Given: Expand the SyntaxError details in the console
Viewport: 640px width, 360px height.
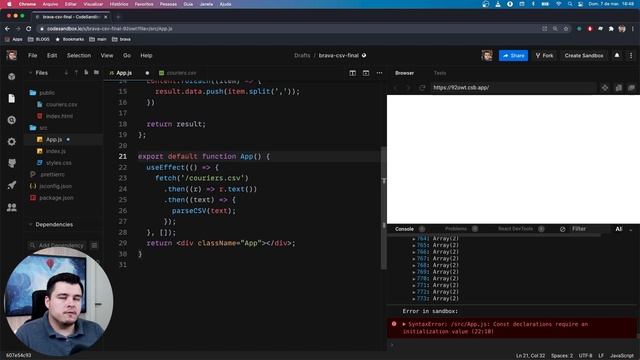Looking at the screenshot, I should 404,324.
